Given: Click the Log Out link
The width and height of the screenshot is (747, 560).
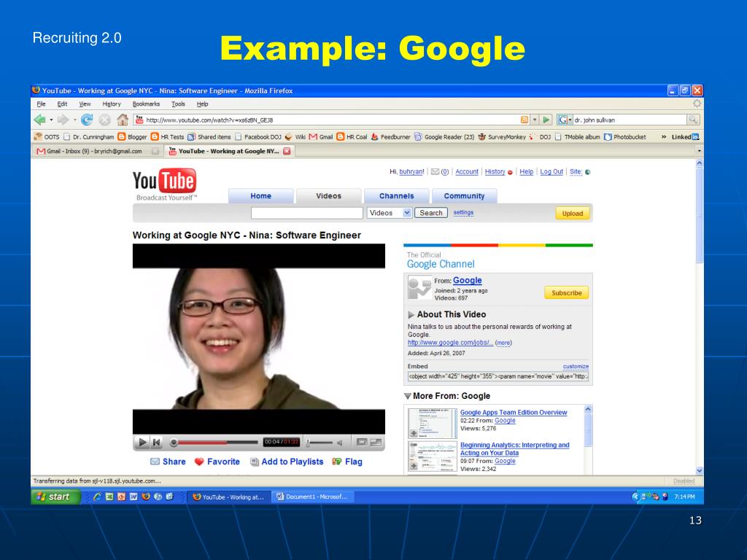Looking at the screenshot, I should 551,172.
